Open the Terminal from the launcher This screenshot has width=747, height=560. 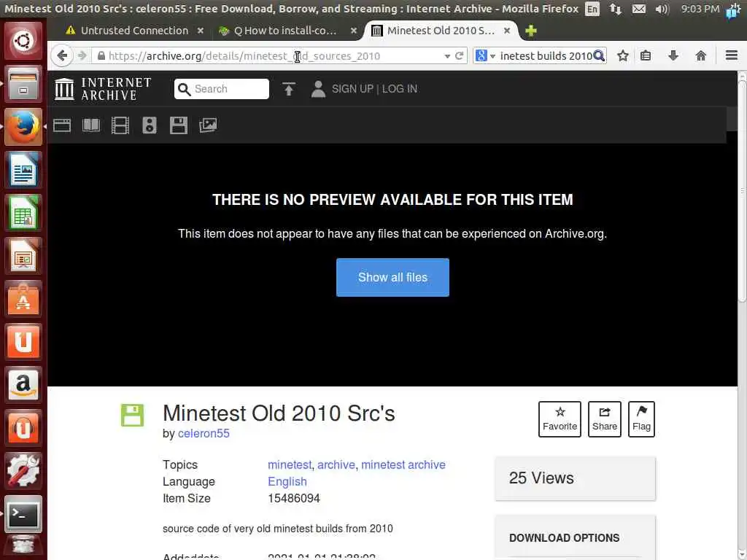tap(23, 513)
